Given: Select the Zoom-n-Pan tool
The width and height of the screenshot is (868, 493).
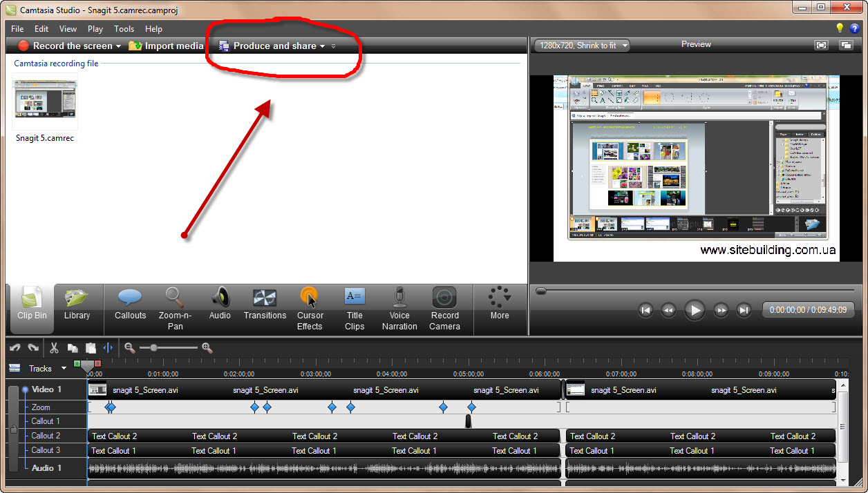Looking at the screenshot, I should coord(175,309).
